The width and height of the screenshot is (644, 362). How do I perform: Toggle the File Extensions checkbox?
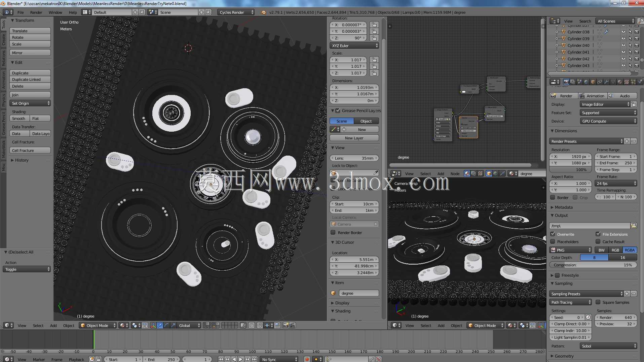[x=598, y=234]
